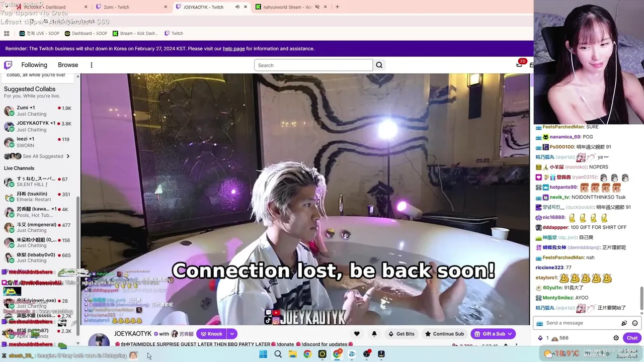Switch to the Zumi - Twitch tab

pyautogui.click(x=132, y=7)
